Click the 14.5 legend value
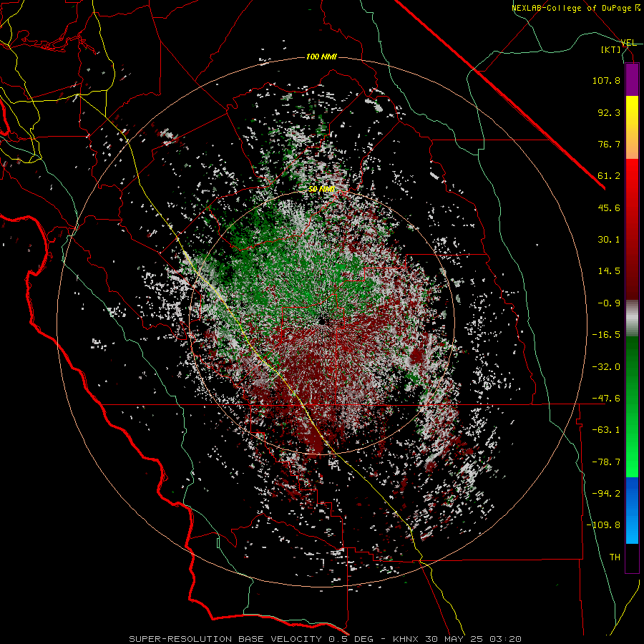644x644 pixels. tap(609, 271)
